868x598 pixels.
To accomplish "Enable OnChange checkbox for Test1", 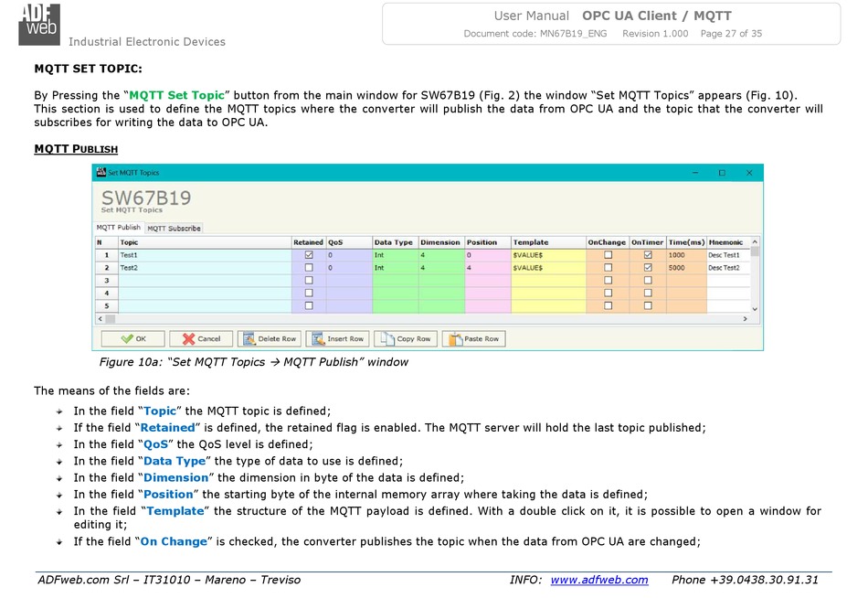I will point(608,255).
